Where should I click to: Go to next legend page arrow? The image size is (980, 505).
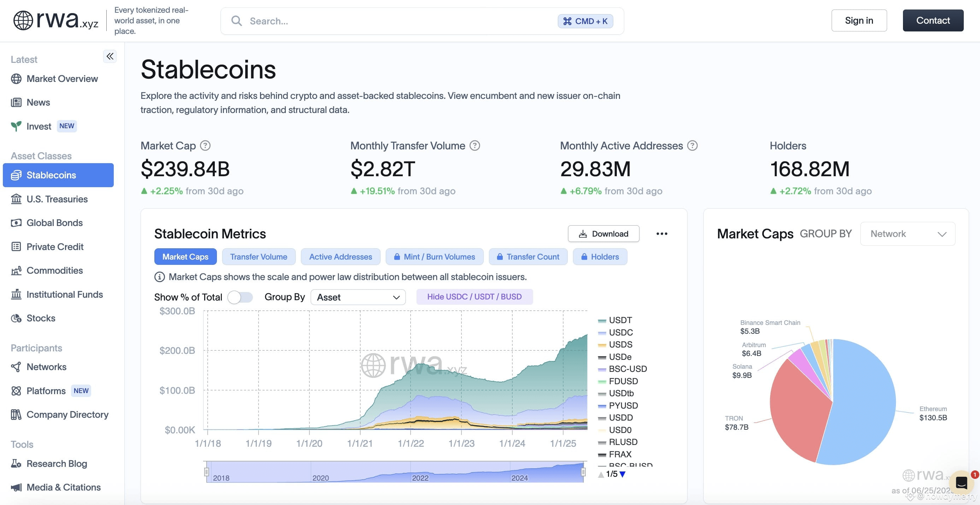623,474
